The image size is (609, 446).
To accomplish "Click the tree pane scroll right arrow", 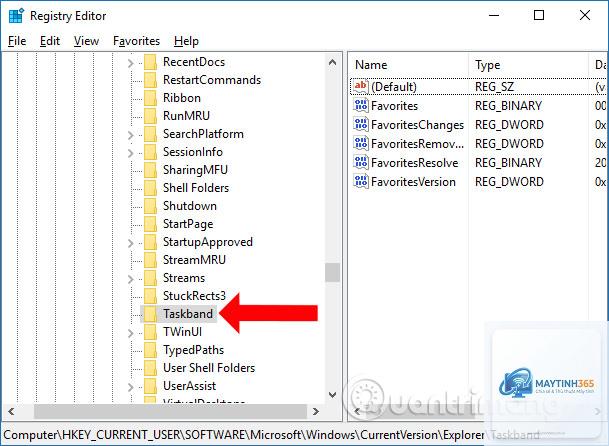I will (316, 411).
